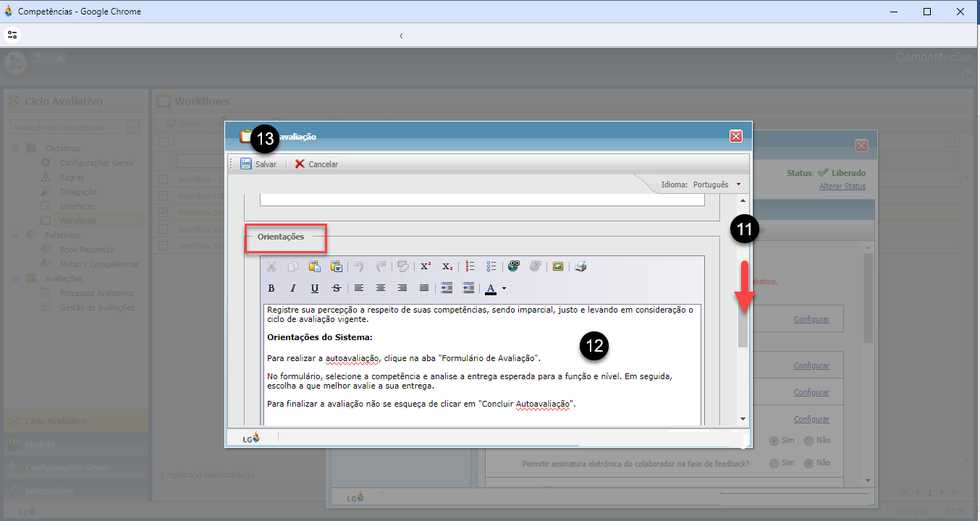Click the Cut scissors icon in editor toolbar
Image resolution: width=980 pixels, height=521 pixels.
[271, 266]
